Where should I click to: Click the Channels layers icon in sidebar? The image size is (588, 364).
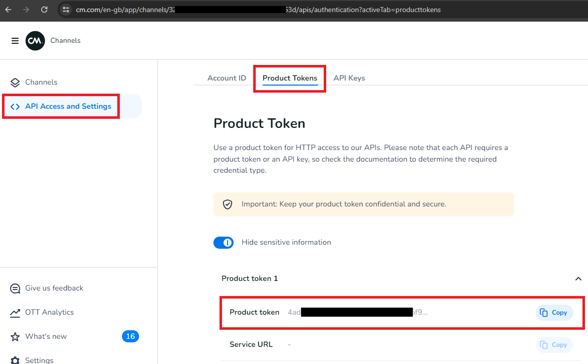(15, 83)
